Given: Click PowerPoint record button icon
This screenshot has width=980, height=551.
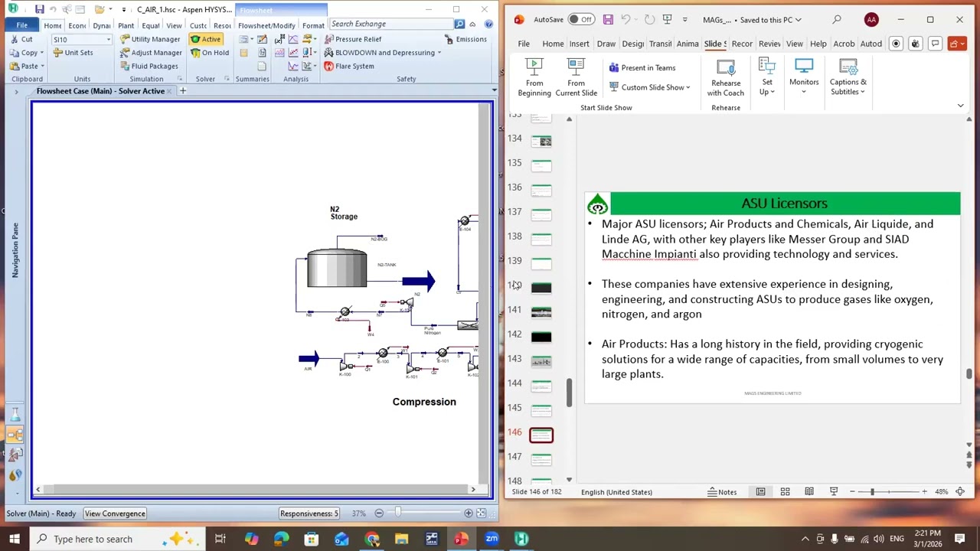Looking at the screenshot, I should coord(896,44).
